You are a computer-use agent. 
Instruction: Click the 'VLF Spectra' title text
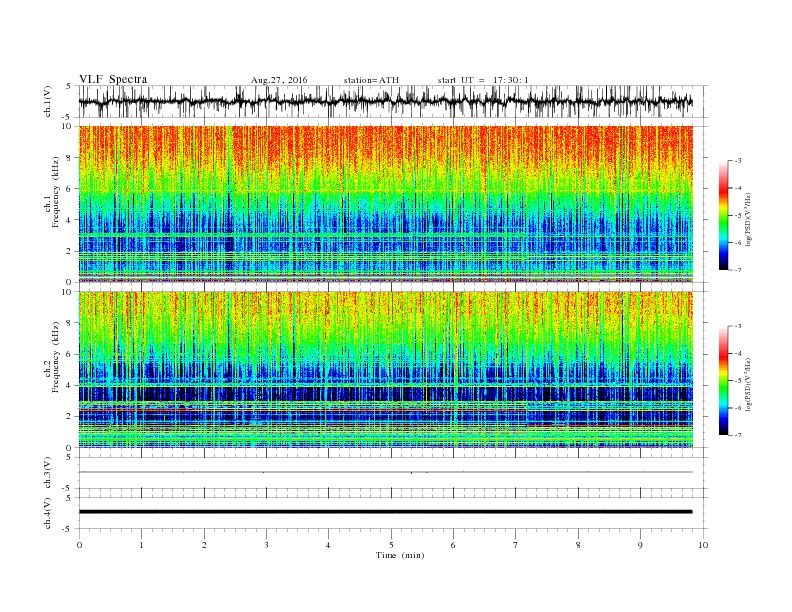coord(113,79)
